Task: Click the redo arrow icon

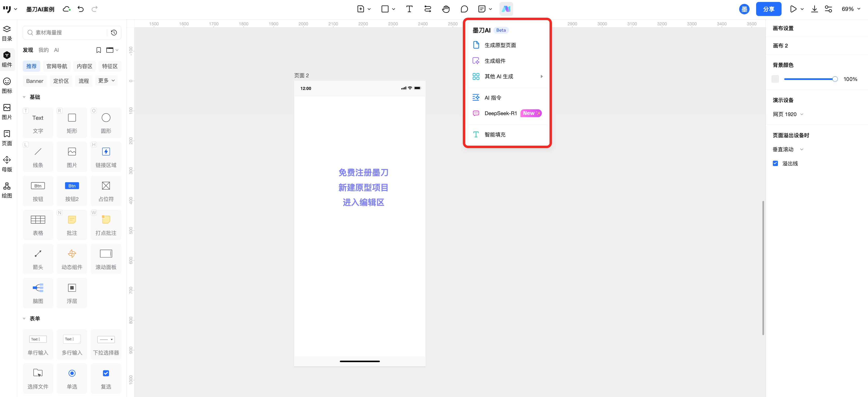Action: pyautogui.click(x=95, y=9)
